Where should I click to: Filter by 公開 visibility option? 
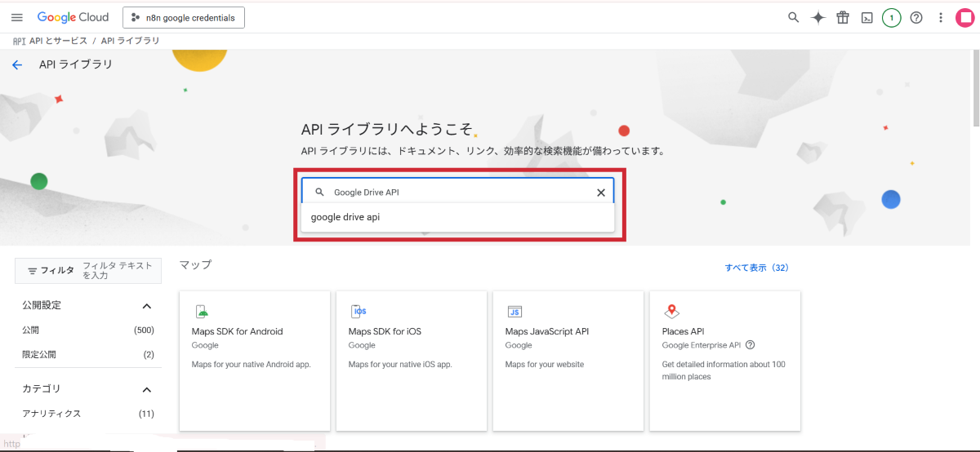31,330
